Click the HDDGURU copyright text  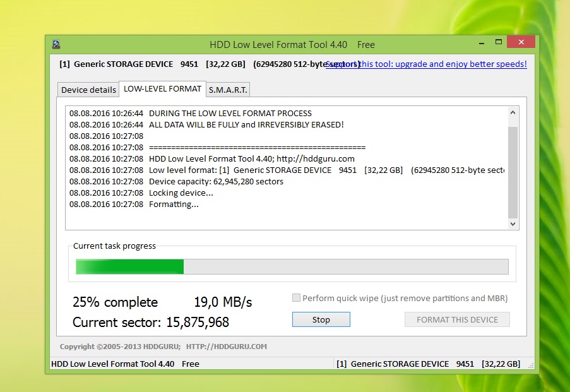(163, 347)
